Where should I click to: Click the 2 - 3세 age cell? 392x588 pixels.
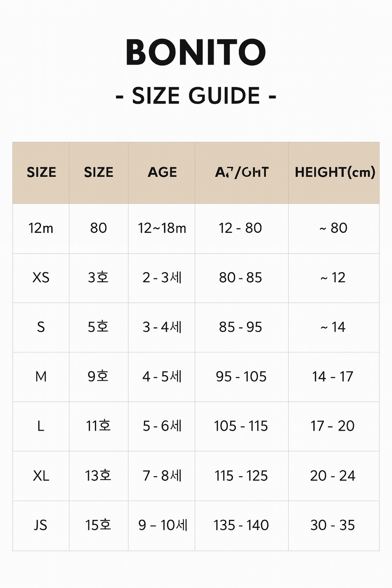point(162,278)
